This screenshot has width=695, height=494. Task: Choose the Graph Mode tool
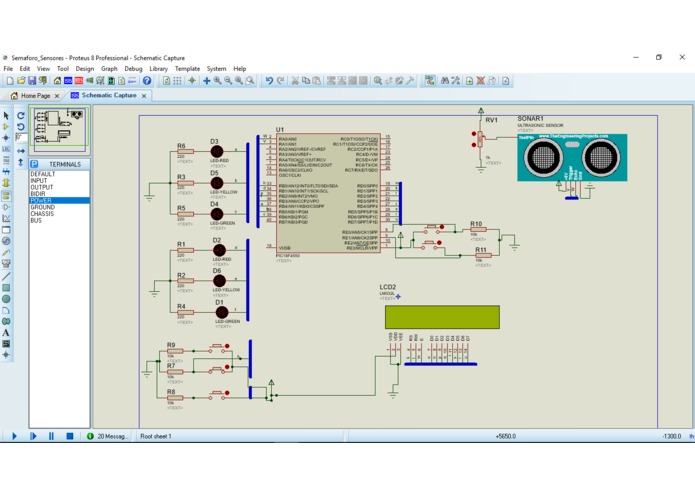point(6,218)
